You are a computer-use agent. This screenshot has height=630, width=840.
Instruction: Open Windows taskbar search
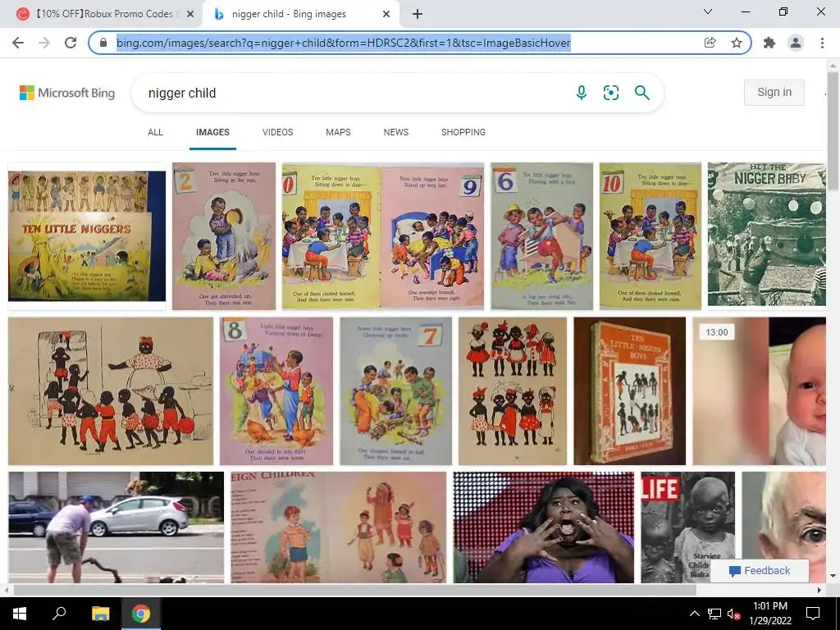pyautogui.click(x=59, y=614)
